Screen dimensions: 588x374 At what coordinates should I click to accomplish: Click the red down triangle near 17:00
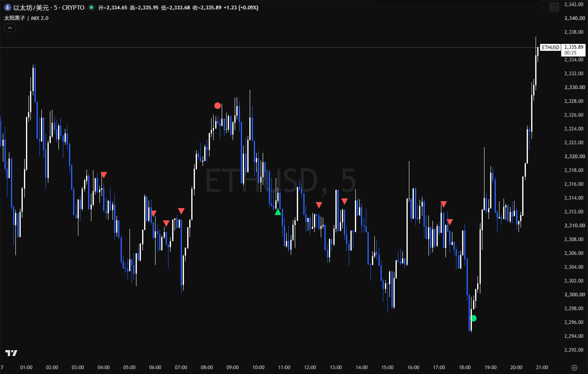443,204
